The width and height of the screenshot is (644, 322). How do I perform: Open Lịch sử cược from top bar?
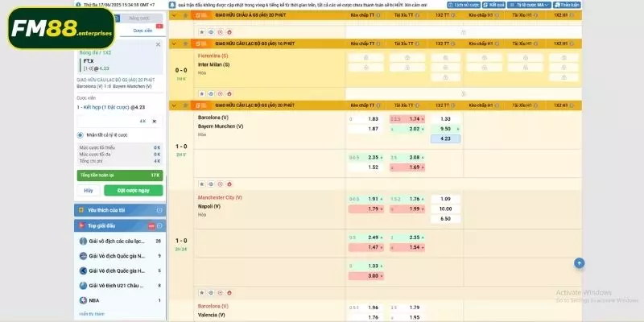point(464,5)
